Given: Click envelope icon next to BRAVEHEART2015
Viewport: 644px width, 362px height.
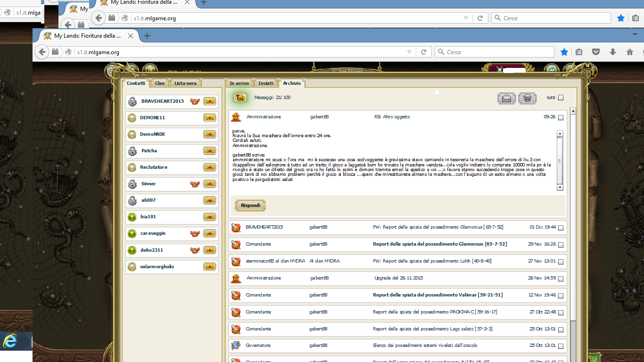Looking at the screenshot, I should 209,101.
